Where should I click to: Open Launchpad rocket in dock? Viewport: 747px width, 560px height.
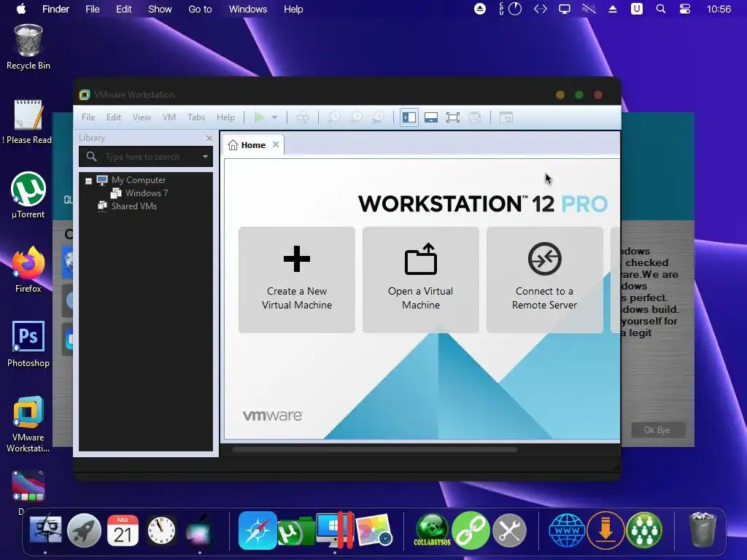84,530
